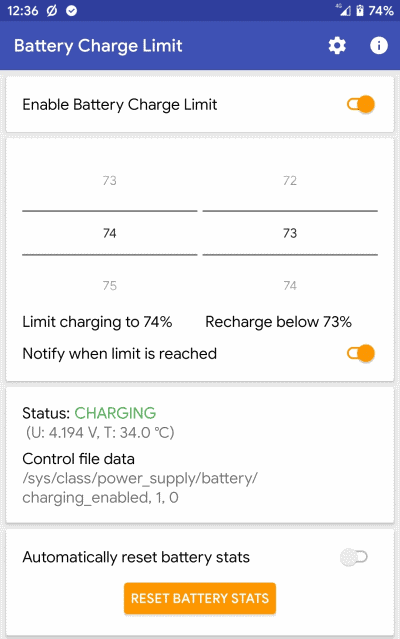Tap the checkmark notification icon
The height and width of the screenshot is (639, 400).
(72, 11)
